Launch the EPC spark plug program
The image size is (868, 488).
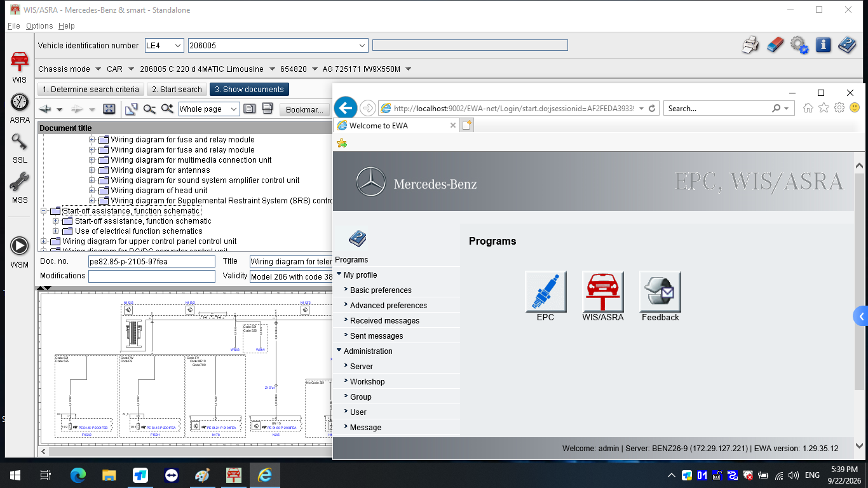tap(546, 292)
